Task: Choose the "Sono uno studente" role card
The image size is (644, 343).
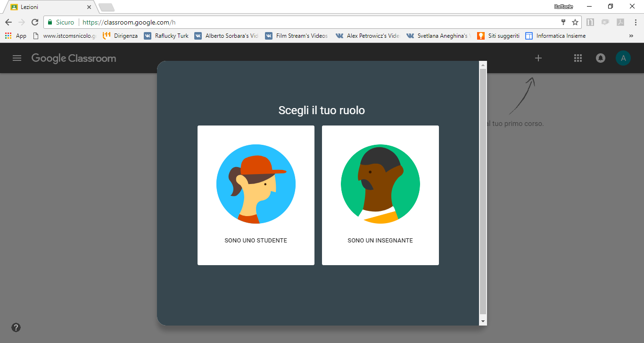Action: click(x=256, y=195)
